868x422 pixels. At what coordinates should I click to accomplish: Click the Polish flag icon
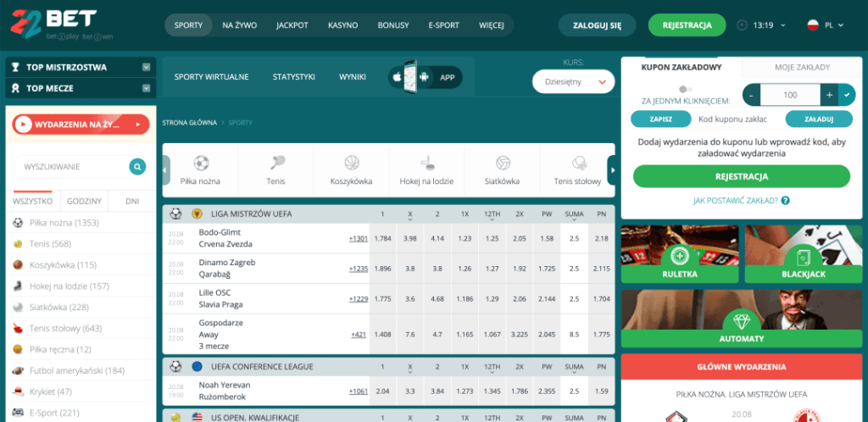(813, 25)
